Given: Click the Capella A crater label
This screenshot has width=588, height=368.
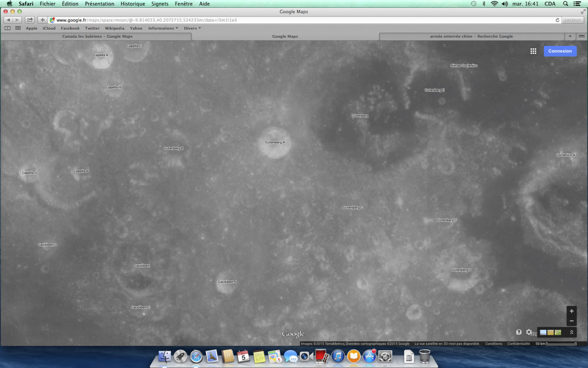Looking at the screenshot, I should [101, 55].
